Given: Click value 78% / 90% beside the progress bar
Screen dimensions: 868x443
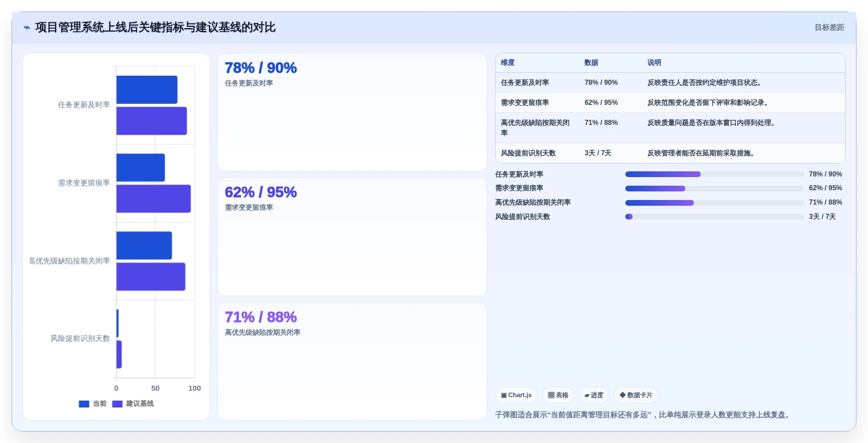Looking at the screenshot, I should (x=826, y=174).
